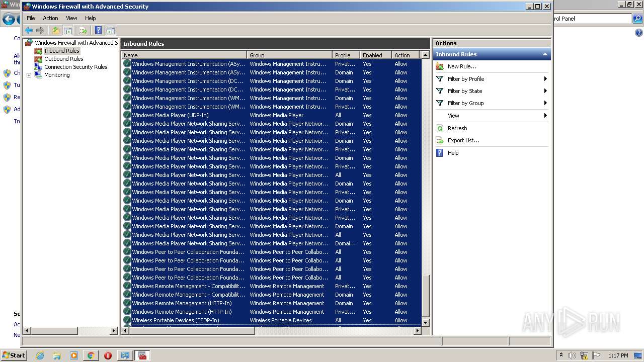Image resolution: width=644 pixels, height=362 pixels.
Task: Open the View submenu arrow in Actions
Action: click(x=545, y=116)
